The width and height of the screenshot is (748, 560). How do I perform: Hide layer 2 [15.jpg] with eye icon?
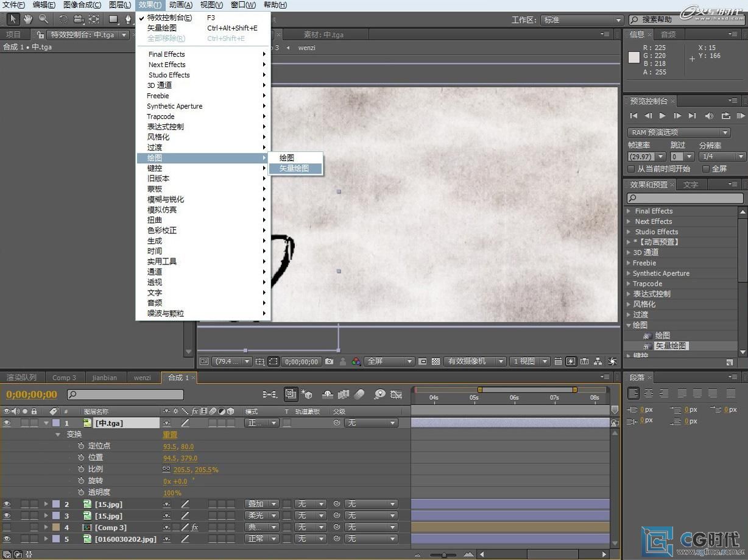[x=7, y=504]
